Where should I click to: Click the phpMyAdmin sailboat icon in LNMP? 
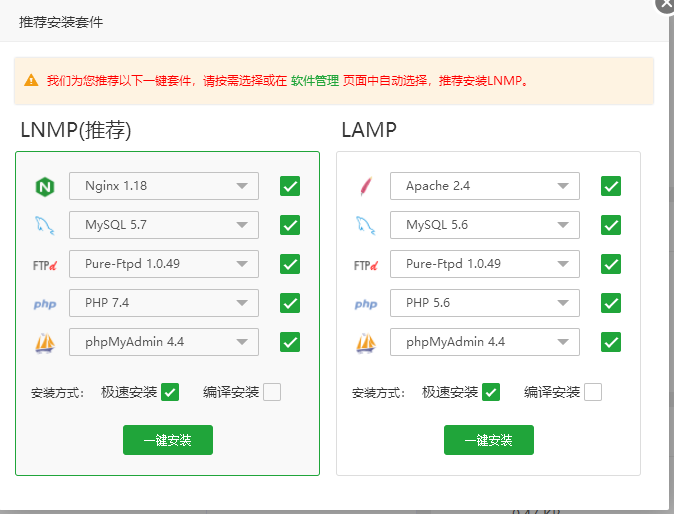point(45,343)
